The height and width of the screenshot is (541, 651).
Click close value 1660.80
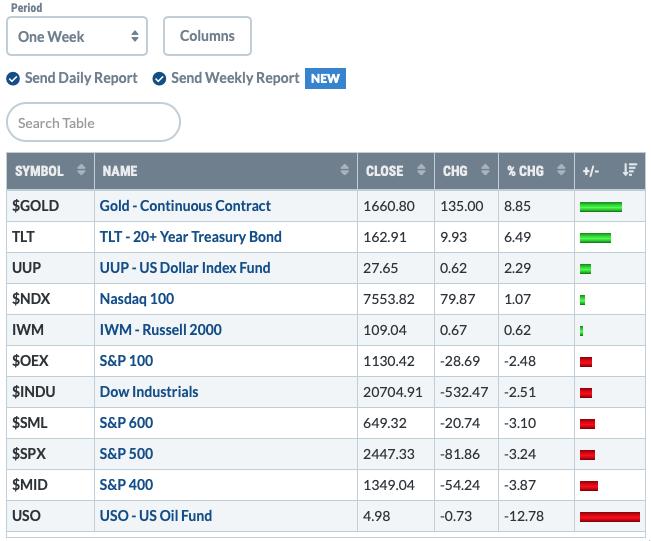click(x=389, y=206)
